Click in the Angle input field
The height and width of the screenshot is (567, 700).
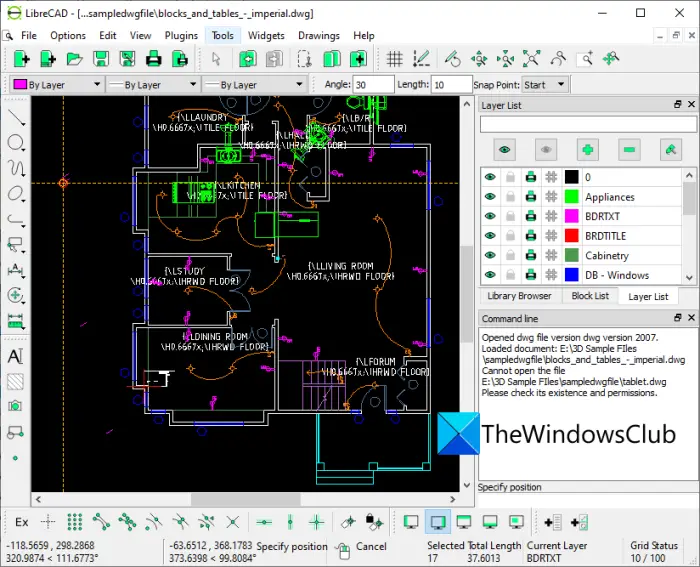tap(374, 84)
